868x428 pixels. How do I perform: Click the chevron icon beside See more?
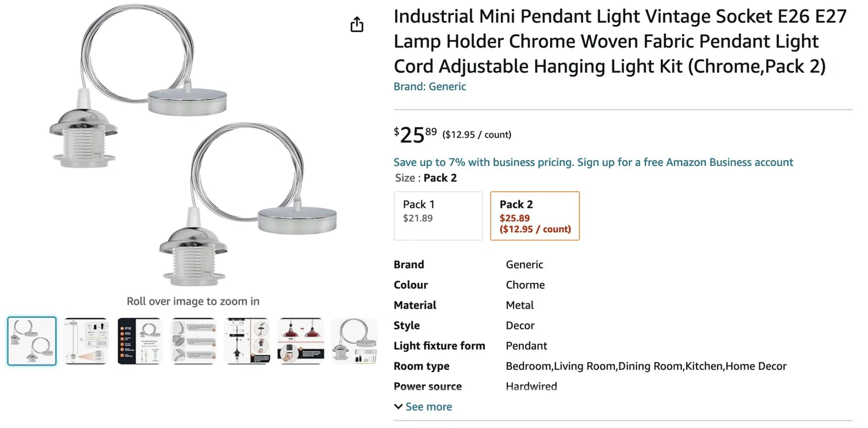click(x=398, y=407)
